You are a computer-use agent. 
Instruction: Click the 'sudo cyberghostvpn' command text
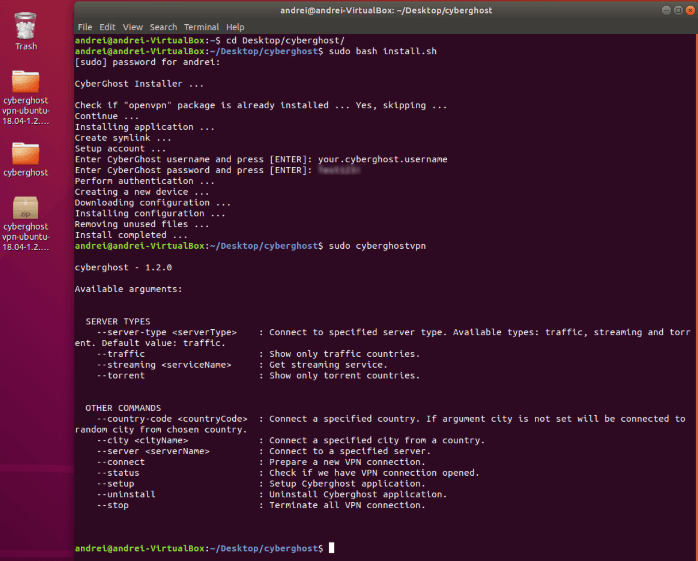point(377,246)
